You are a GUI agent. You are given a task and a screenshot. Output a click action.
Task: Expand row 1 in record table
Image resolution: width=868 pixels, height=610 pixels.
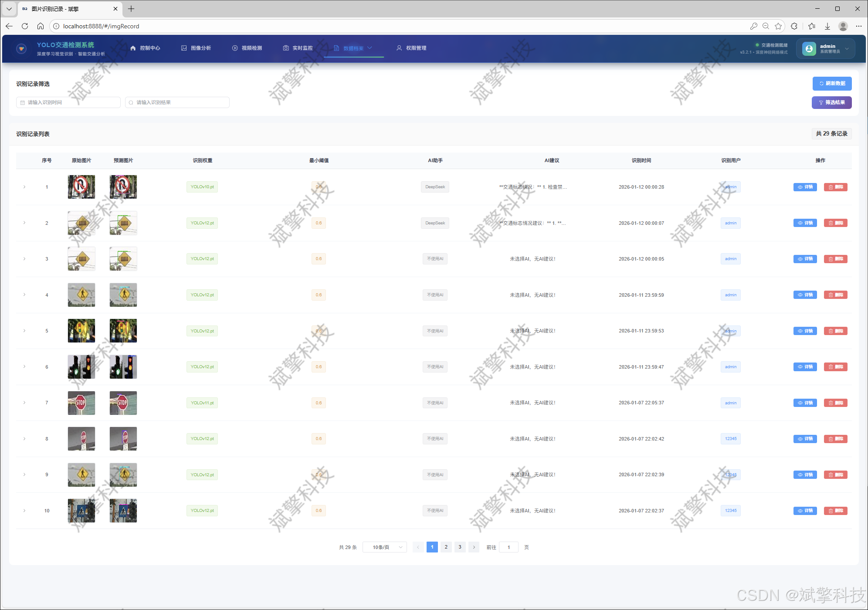click(24, 187)
